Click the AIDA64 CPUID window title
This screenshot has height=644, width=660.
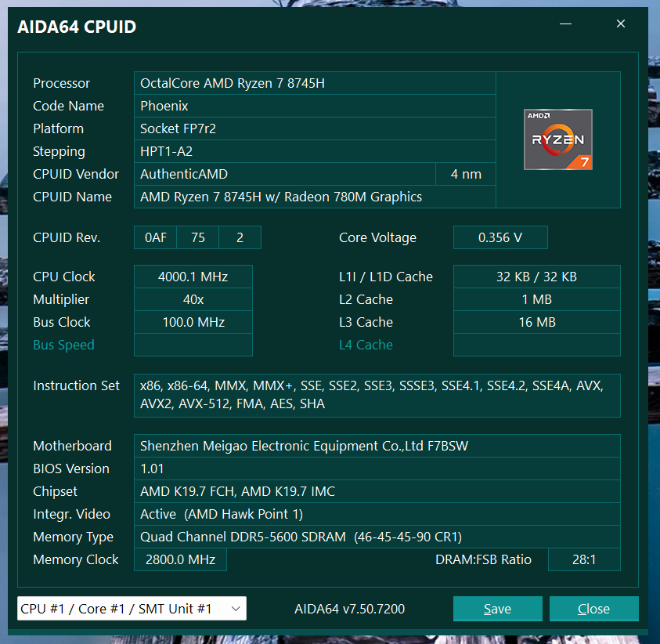(77, 27)
